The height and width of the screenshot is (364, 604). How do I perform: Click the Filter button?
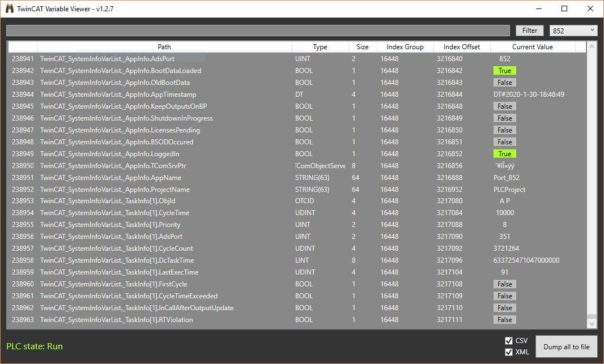click(x=529, y=30)
